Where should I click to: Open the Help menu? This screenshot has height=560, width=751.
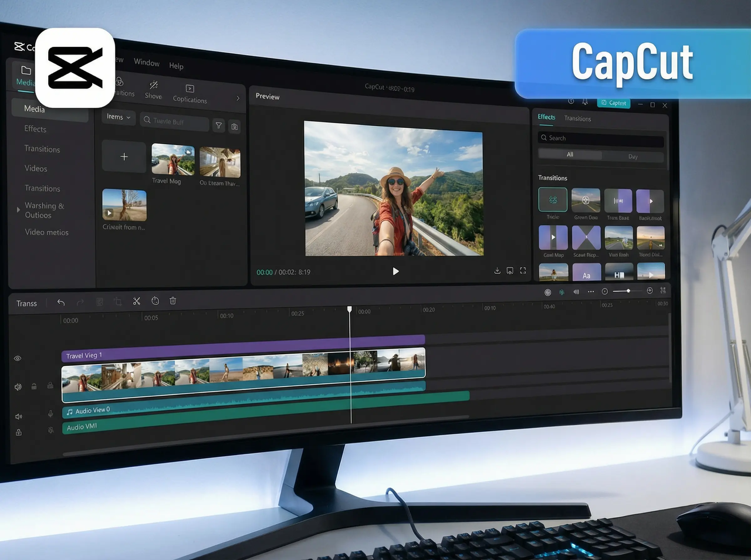click(176, 66)
